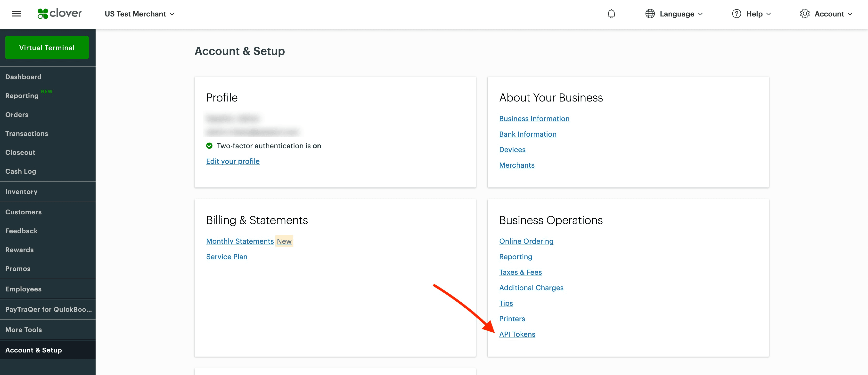
Task: Click the Clover logo
Action: click(59, 14)
